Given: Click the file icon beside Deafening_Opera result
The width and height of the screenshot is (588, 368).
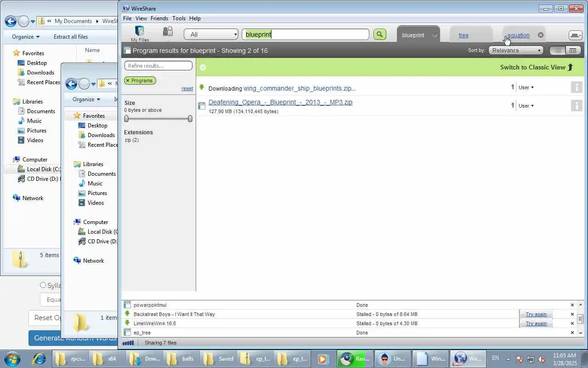Looking at the screenshot, I should point(202,106).
